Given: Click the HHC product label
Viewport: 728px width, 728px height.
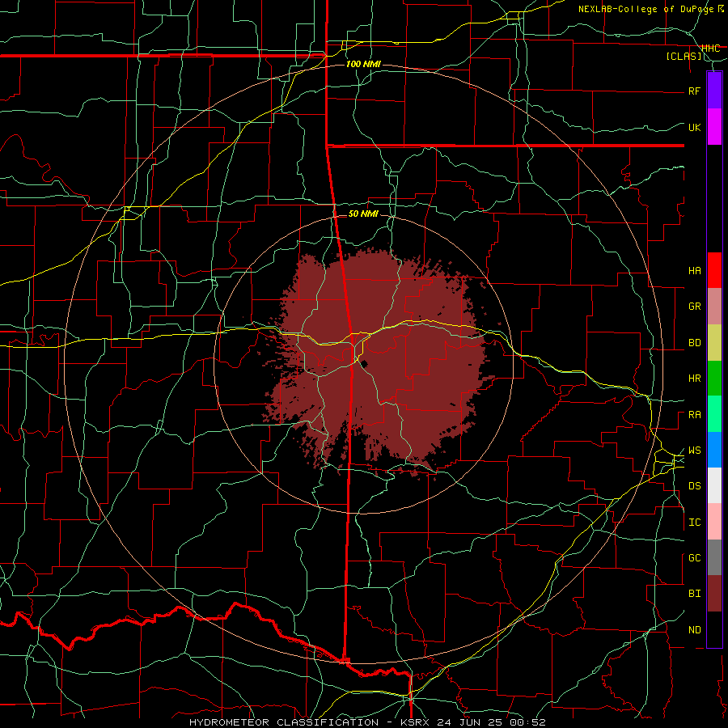Looking at the screenshot, I should tap(710, 48).
